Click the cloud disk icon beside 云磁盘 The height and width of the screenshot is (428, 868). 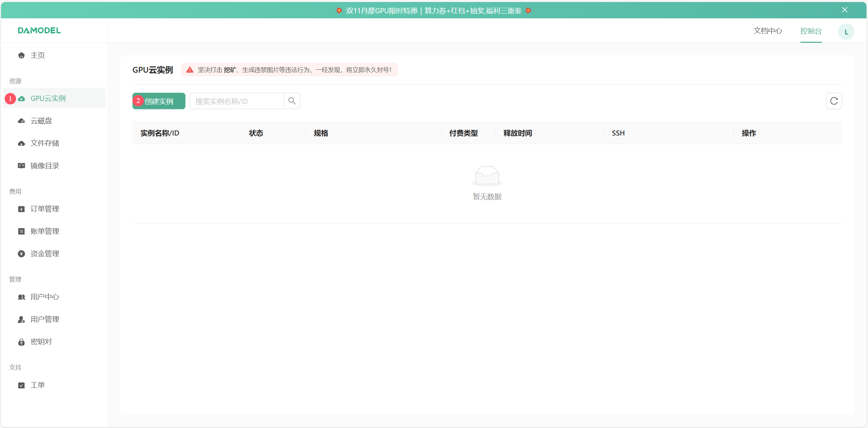[21, 121]
